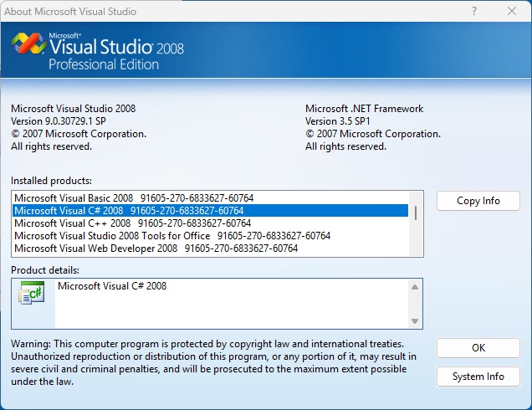Select Microsoft Visual C++ 2008 entry

coord(210,223)
